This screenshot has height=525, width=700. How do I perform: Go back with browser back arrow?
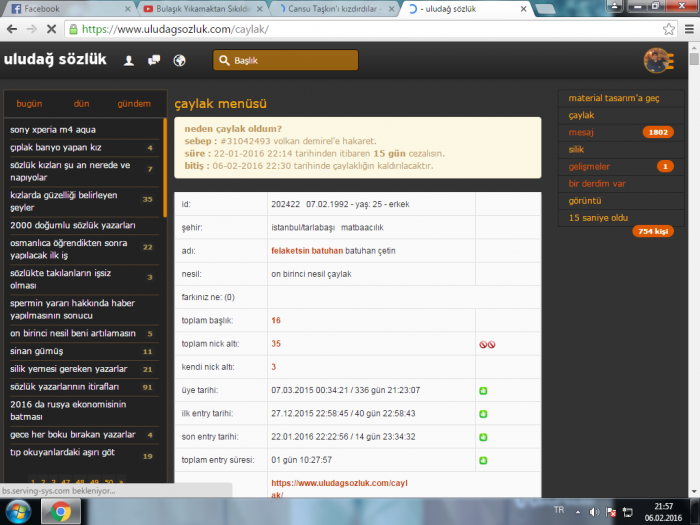tap(12, 29)
